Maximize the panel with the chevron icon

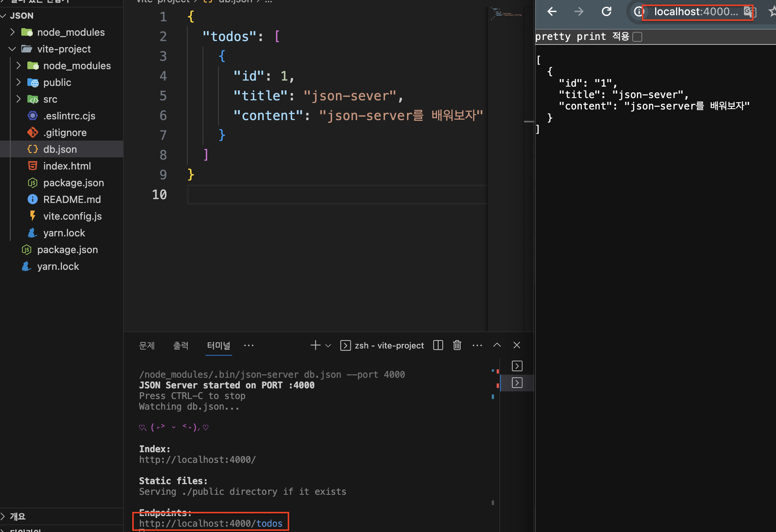pos(497,345)
